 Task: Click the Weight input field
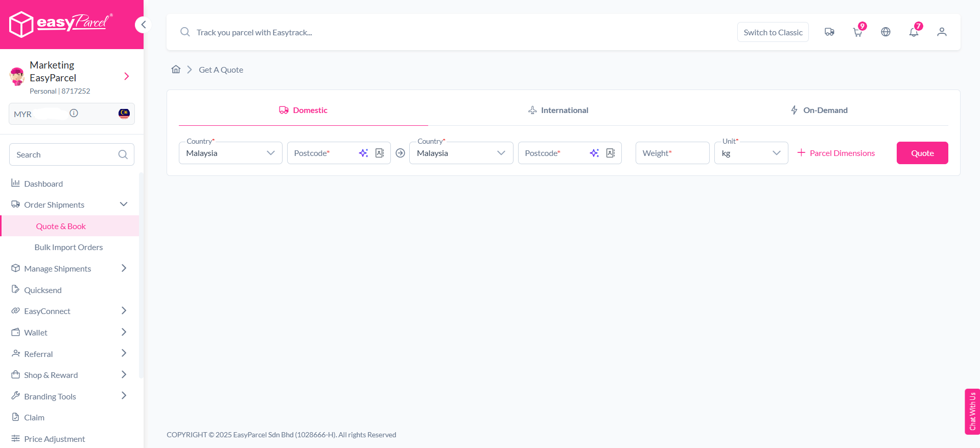tap(672, 153)
